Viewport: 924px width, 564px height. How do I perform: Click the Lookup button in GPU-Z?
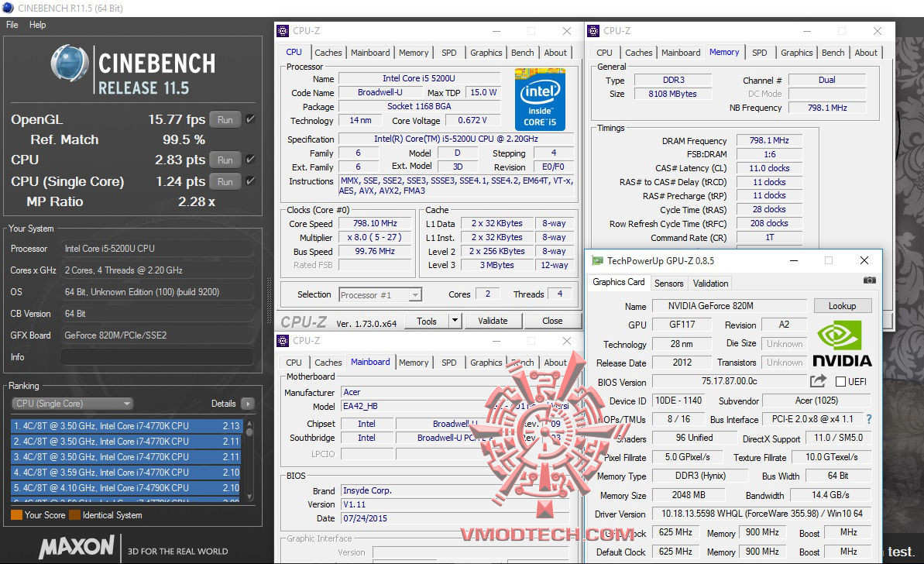point(842,306)
